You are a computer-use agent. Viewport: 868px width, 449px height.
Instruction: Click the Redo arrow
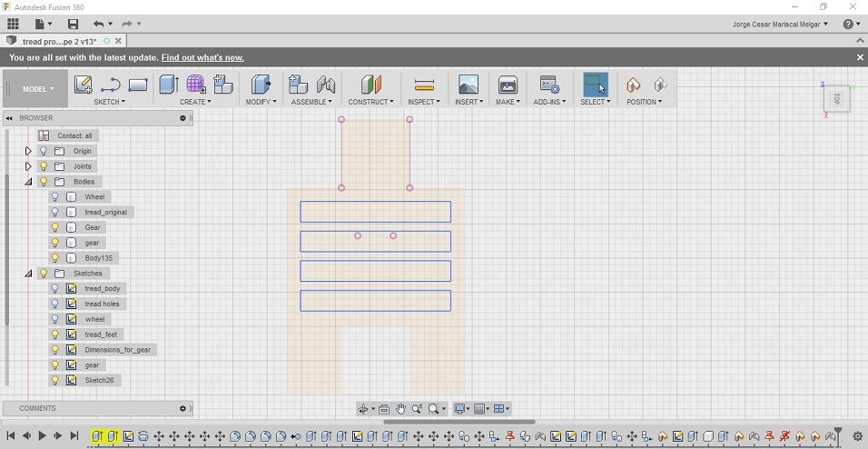[x=127, y=24]
